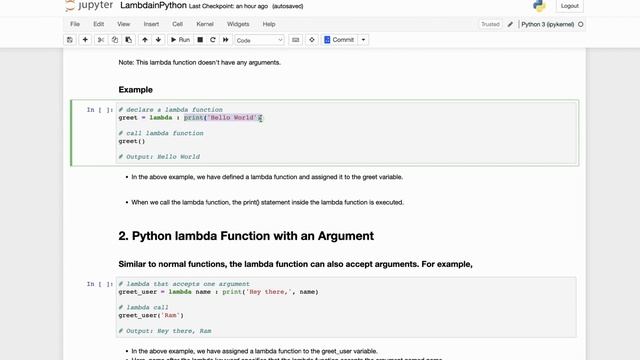Open the Help menu
Screen dimensions: 640x360
269,24
